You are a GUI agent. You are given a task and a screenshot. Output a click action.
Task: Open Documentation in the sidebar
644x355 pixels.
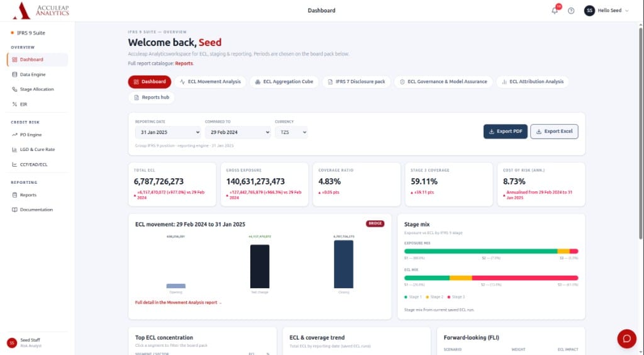(x=37, y=210)
